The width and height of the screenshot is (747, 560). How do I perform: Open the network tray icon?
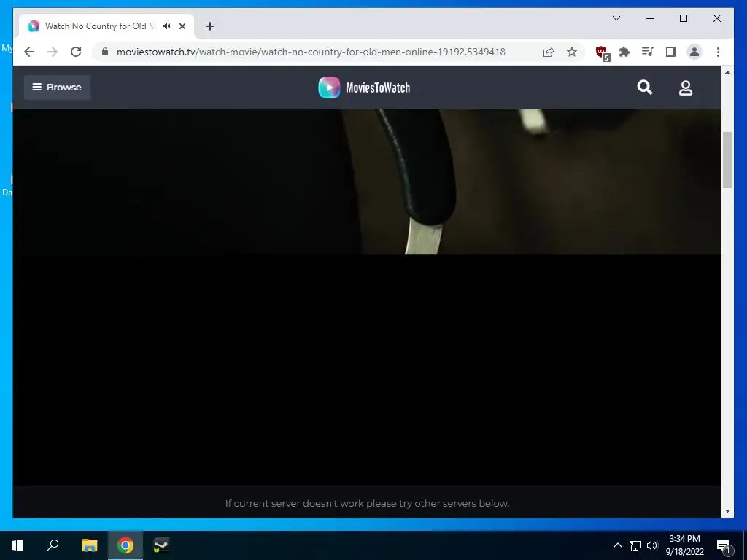tap(635, 545)
